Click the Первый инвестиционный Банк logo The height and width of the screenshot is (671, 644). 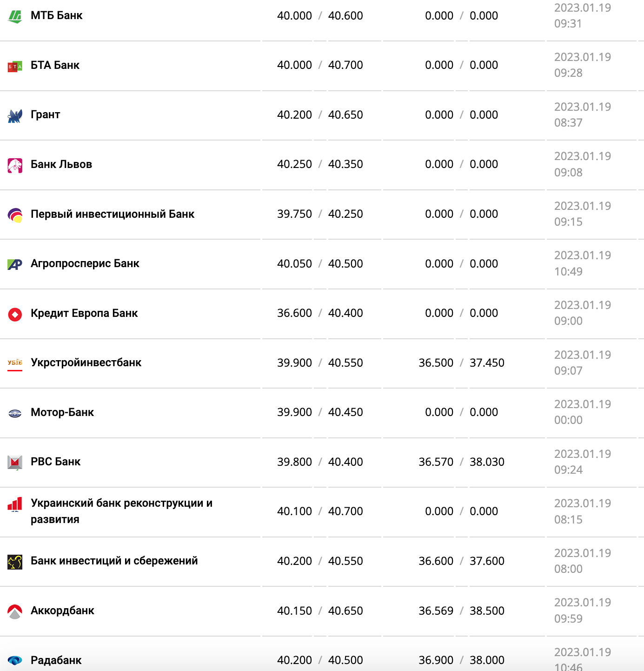coord(15,215)
